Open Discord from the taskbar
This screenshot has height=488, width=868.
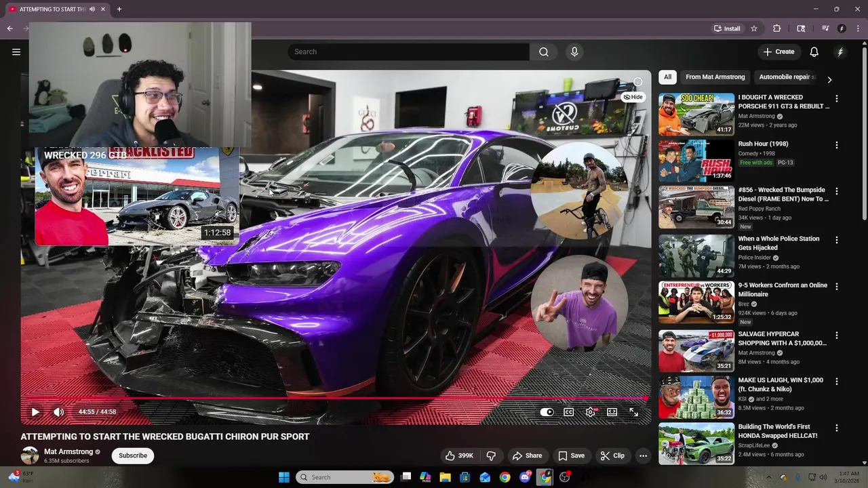point(525,477)
